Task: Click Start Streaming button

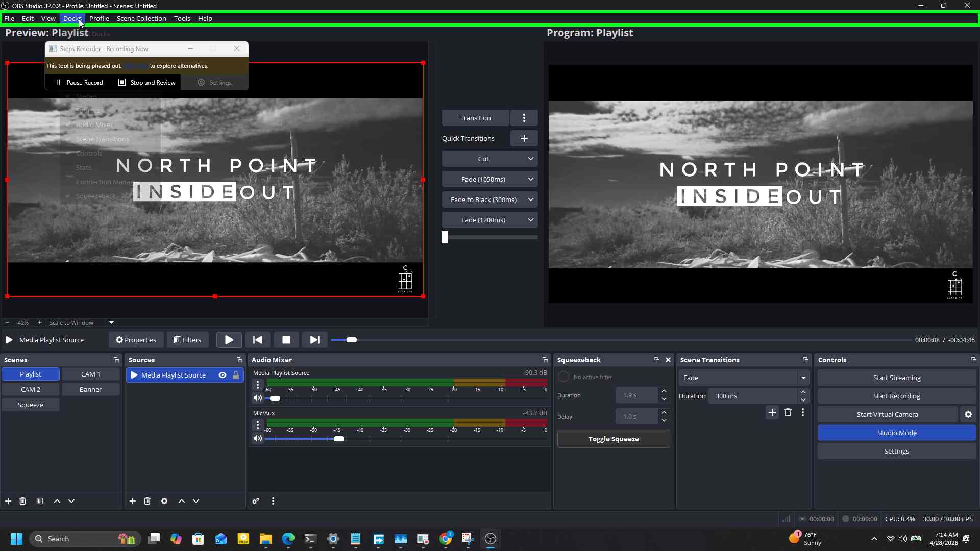Action: 897,378
